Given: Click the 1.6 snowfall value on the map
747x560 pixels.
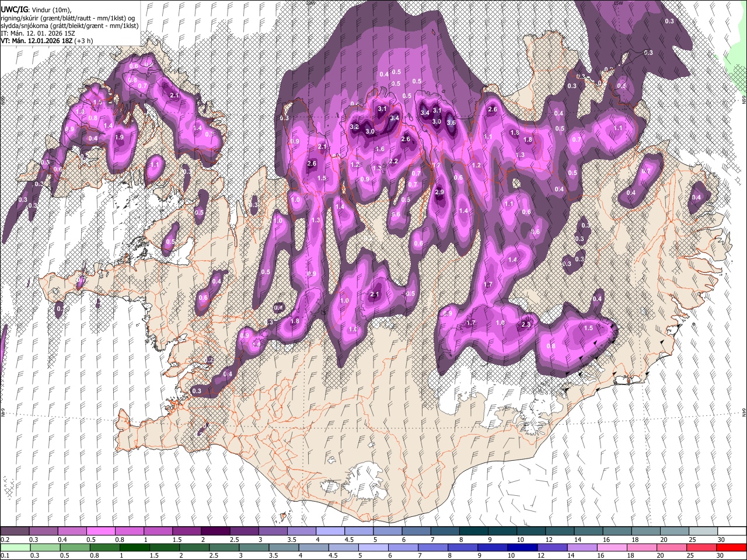Looking at the screenshot, I should pyautogui.click(x=380, y=149).
